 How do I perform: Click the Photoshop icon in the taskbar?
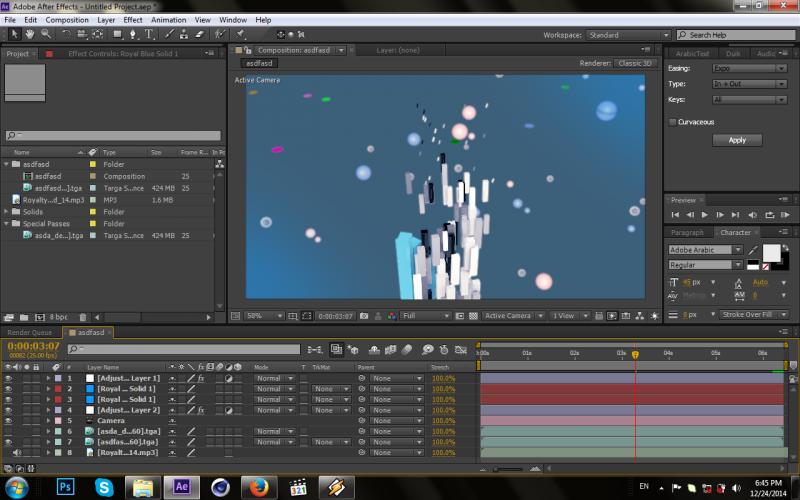[x=66, y=487]
